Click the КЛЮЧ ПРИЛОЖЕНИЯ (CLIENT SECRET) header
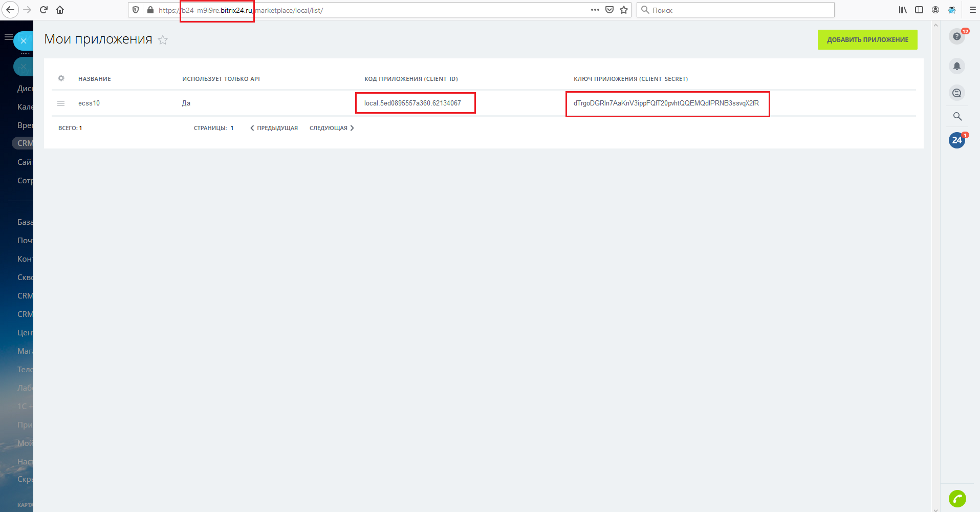This screenshot has width=980, height=512. (630, 79)
